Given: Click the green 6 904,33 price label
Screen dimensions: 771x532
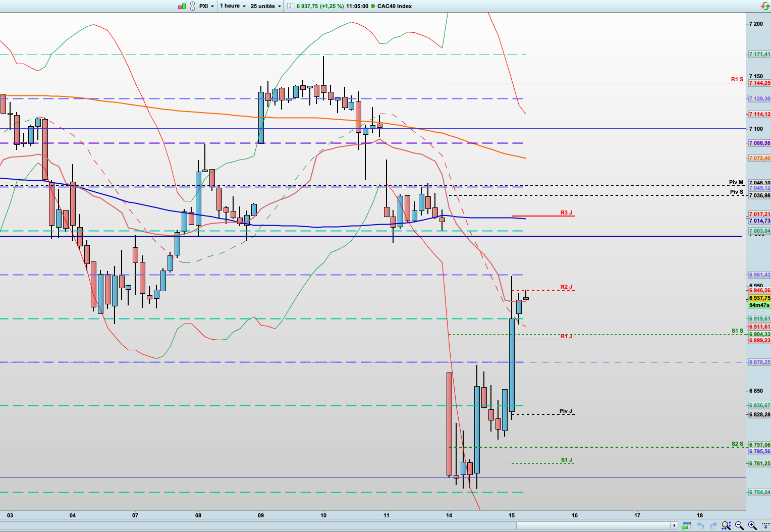Looking at the screenshot, I should point(759,334).
